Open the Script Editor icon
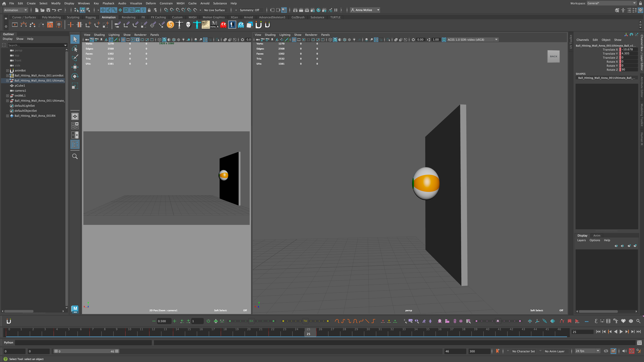644x362 pixels. (x=639, y=343)
